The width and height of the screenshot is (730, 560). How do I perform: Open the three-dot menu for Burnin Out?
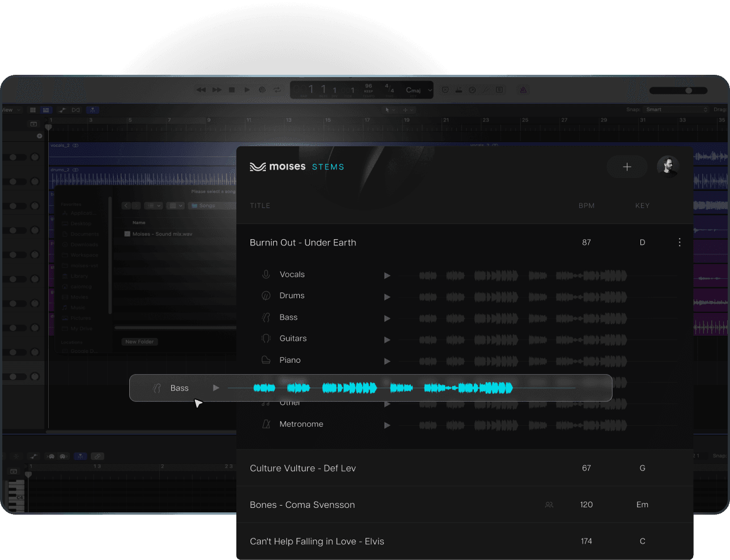pyautogui.click(x=680, y=243)
